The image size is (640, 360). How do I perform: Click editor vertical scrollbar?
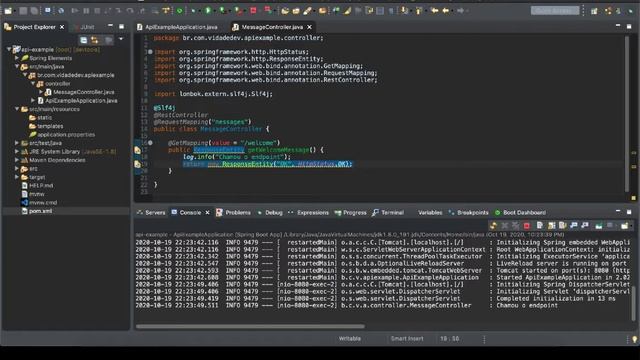(x=626, y=113)
